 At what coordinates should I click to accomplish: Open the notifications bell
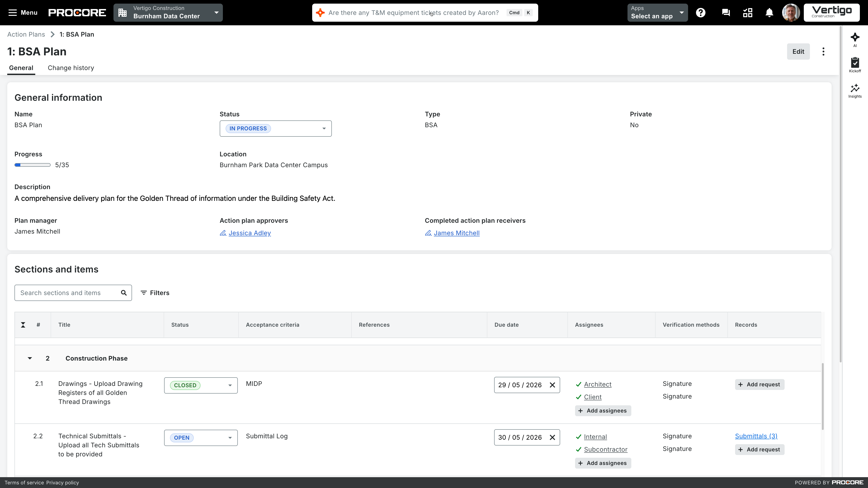point(769,13)
